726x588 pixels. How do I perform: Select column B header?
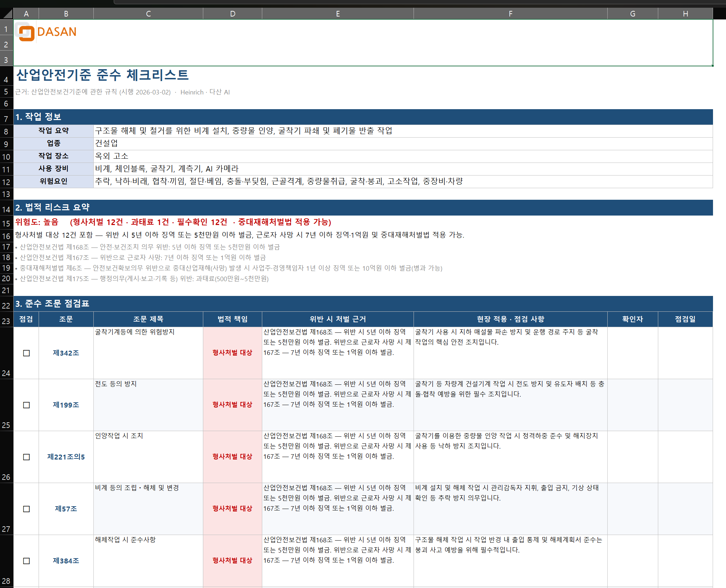(x=66, y=14)
